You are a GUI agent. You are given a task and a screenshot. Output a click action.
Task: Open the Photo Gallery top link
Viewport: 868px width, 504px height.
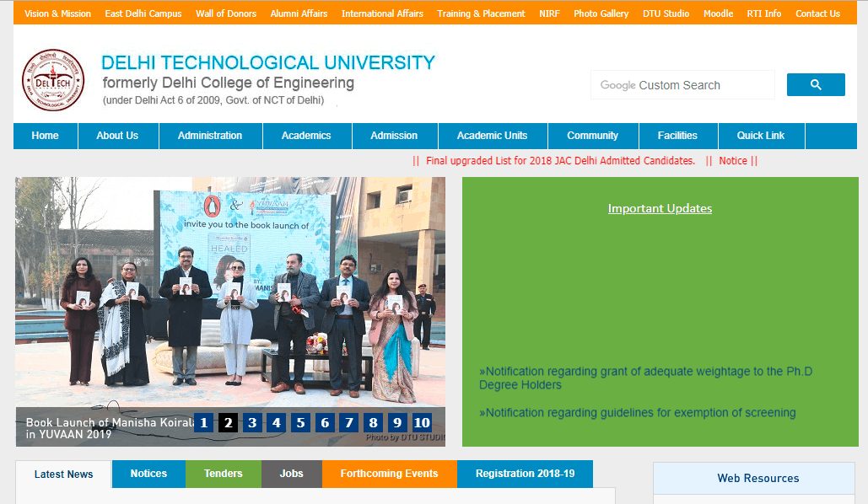pyautogui.click(x=601, y=13)
